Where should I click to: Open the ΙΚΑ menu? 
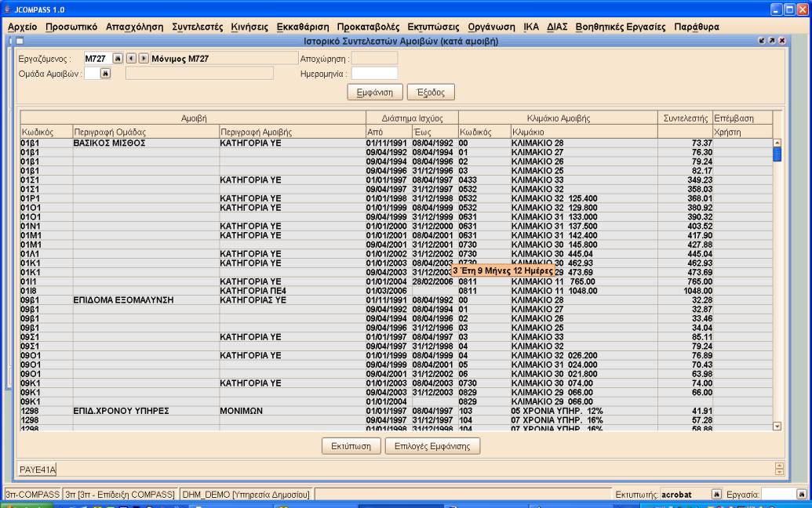pyautogui.click(x=531, y=27)
